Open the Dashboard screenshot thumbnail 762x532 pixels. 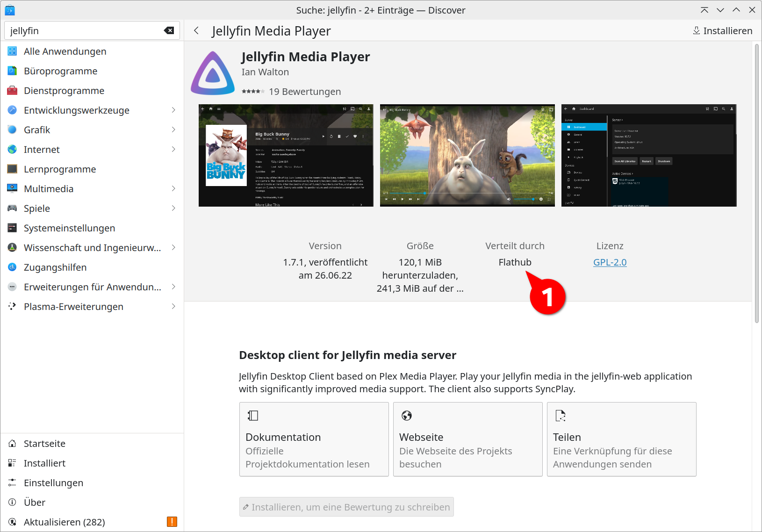(x=649, y=155)
